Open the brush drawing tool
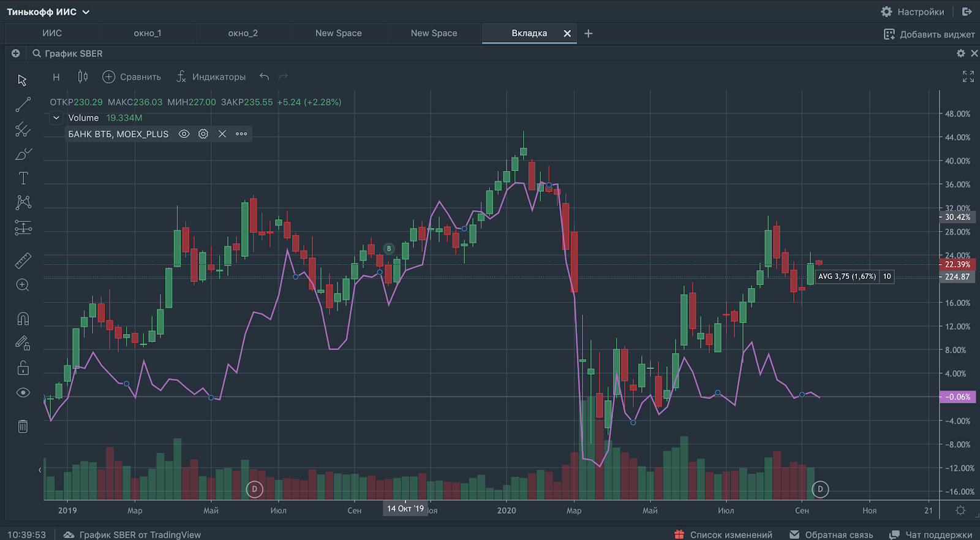980x540 pixels. click(x=23, y=154)
